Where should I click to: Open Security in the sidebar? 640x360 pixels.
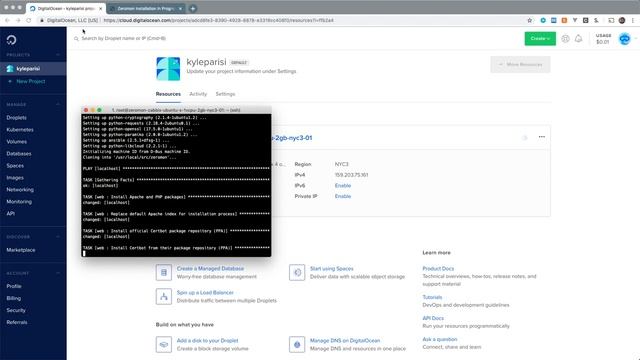click(16, 310)
